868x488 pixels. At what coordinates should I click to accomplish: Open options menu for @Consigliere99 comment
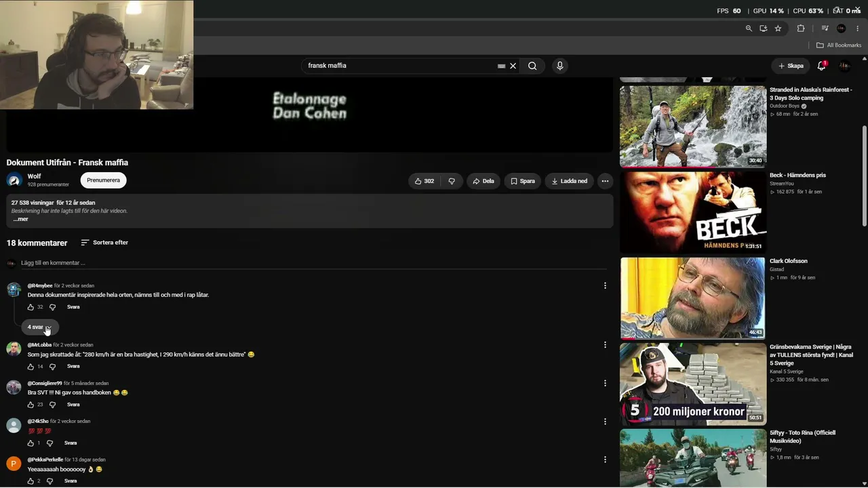click(x=605, y=383)
